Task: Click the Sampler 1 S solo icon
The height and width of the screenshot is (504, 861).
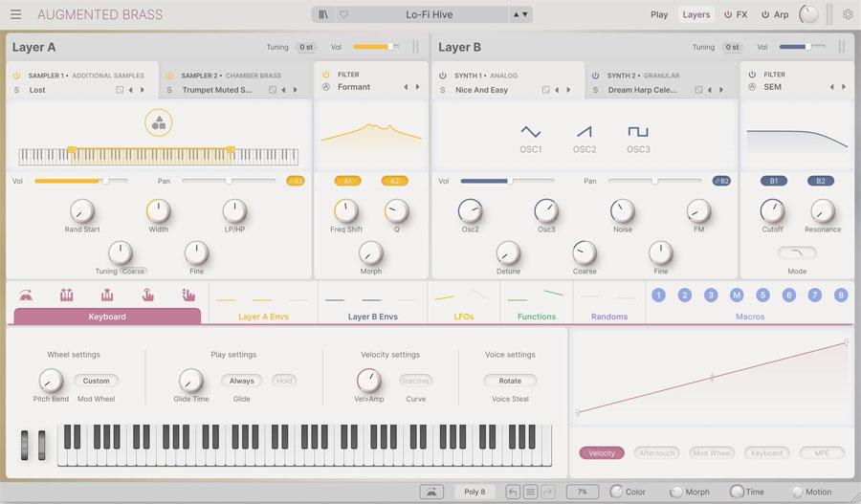Action: pos(16,90)
